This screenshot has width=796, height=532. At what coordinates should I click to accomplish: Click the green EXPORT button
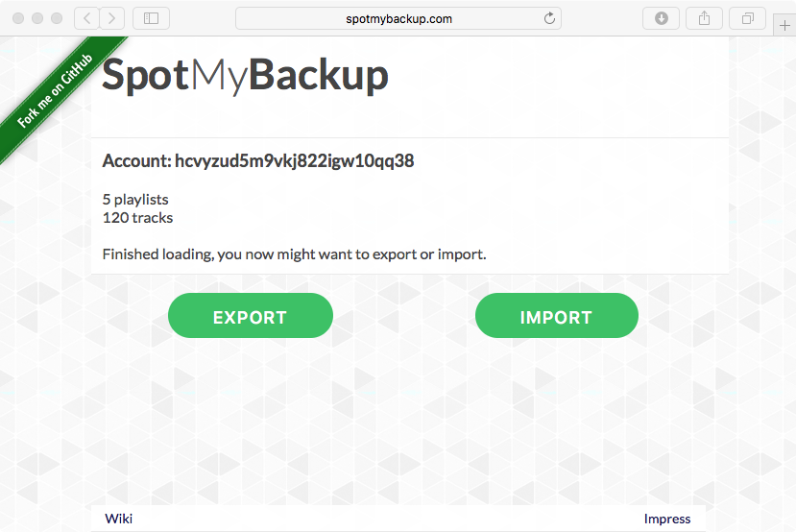pos(251,315)
